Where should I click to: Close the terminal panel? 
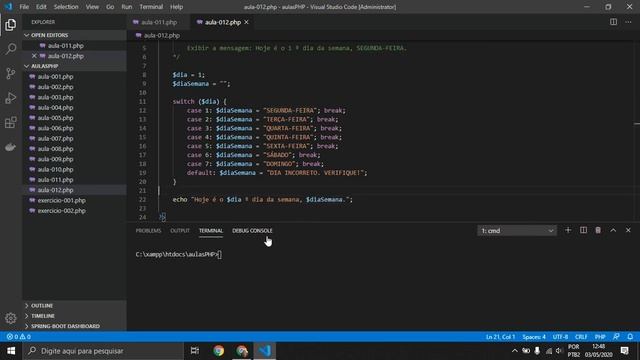point(628,230)
